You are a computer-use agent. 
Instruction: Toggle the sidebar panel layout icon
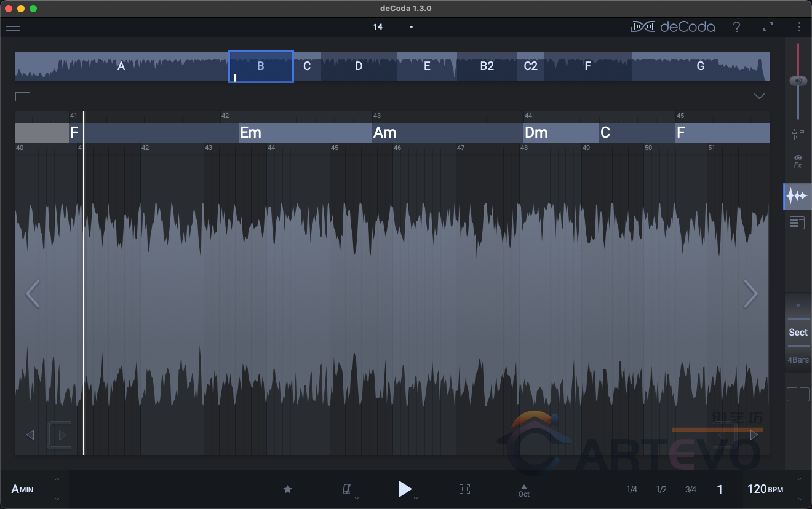click(x=23, y=97)
